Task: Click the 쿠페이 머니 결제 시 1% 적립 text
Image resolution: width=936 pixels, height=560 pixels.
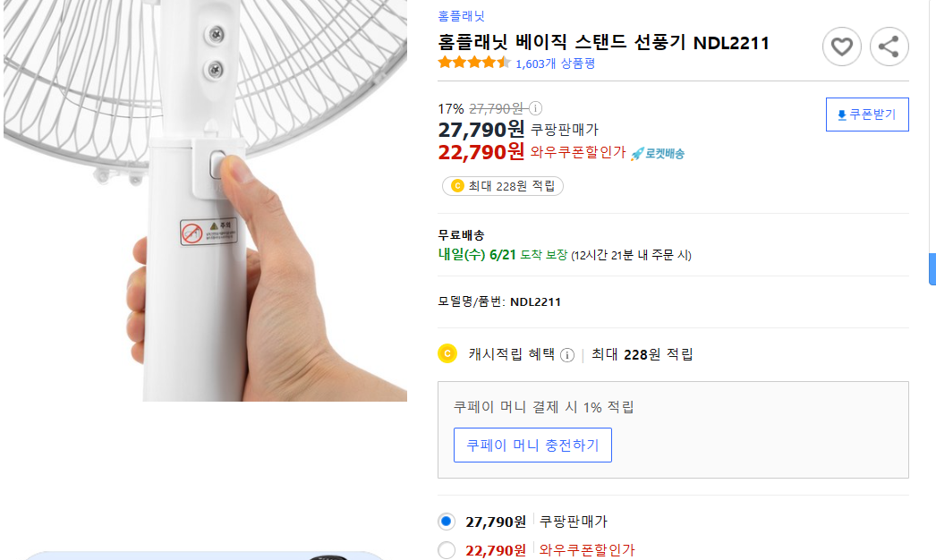Action: click(x=544, y=407)
